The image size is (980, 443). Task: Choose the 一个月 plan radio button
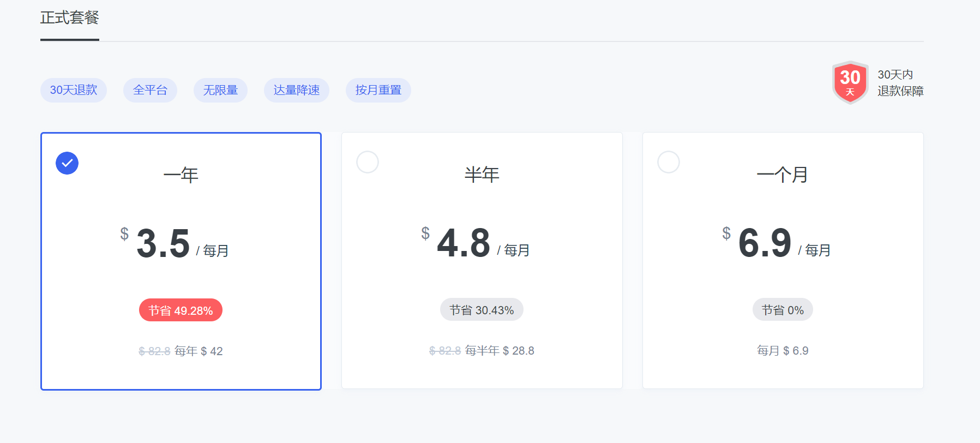(x=669, y=162)
